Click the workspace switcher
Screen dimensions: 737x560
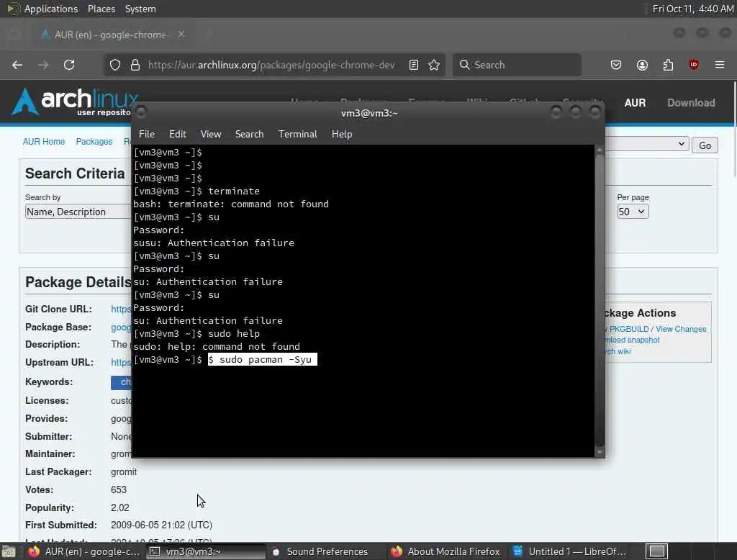(656, 551)
